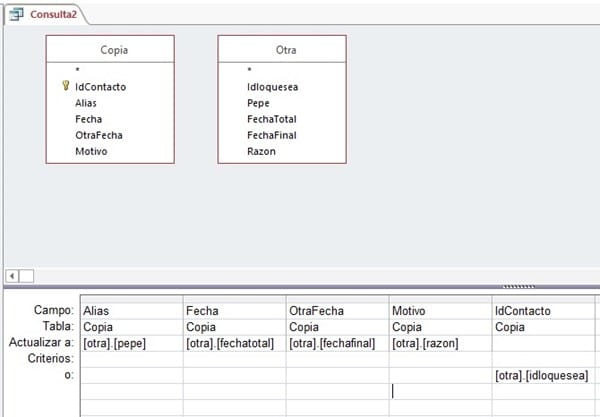This screenshot has height=417, width=600.
Task: Click the [otra].[idloquesea] criteria cell
Action: pos(542,375)
